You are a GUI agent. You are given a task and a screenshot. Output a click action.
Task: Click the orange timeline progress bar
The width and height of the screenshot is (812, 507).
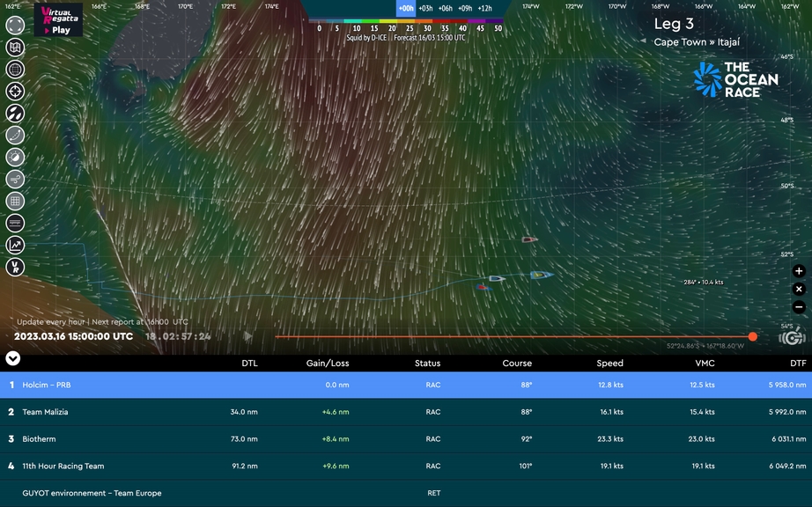click(512, 337)
